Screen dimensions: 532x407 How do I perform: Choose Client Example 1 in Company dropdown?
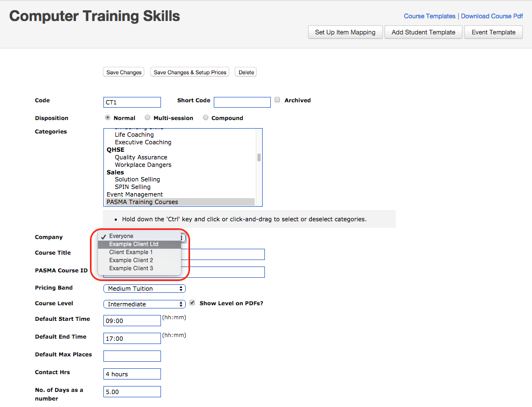pos(139,252)
